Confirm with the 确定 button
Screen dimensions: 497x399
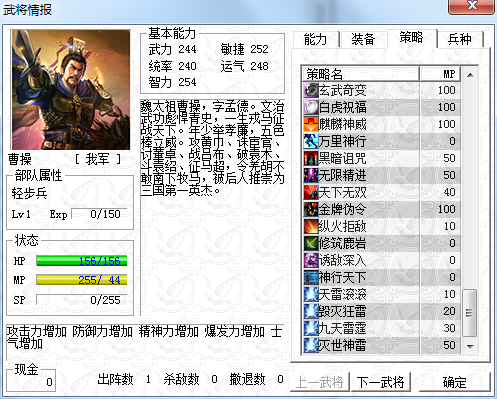tap(454, 382)
